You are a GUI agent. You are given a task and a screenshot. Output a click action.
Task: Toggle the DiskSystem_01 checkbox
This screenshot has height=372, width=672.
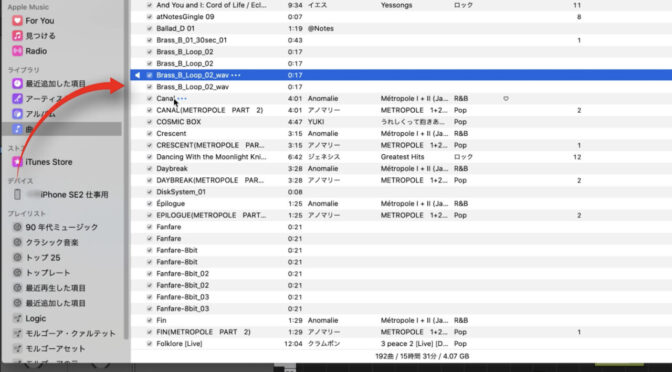point(149,192)
